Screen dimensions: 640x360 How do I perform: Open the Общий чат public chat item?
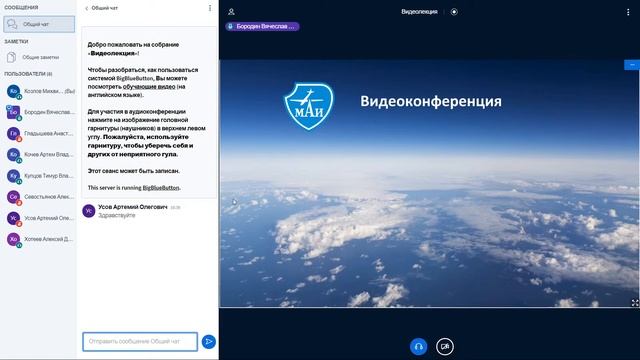click(x=39, y=24)
